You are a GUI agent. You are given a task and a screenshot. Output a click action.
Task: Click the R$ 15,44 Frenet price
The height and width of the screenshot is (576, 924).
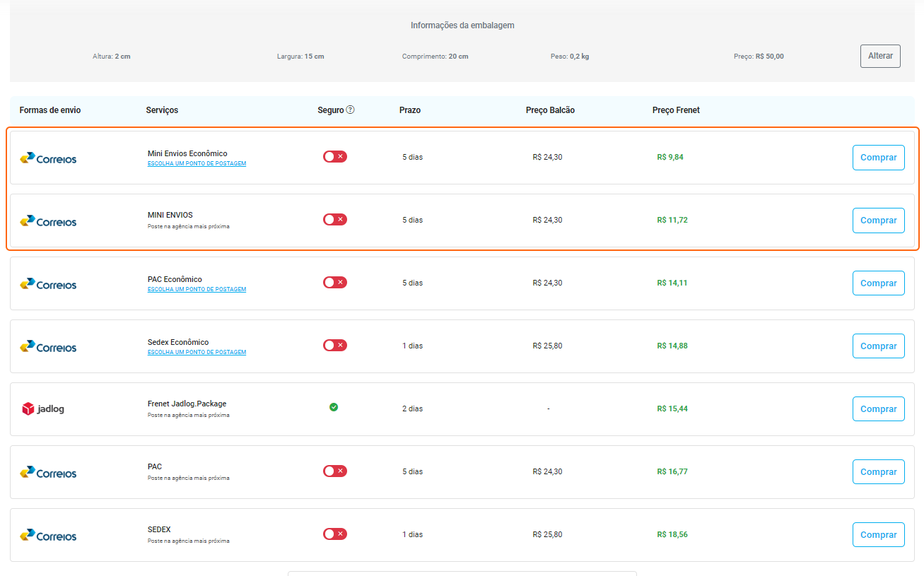coord(672,409)
